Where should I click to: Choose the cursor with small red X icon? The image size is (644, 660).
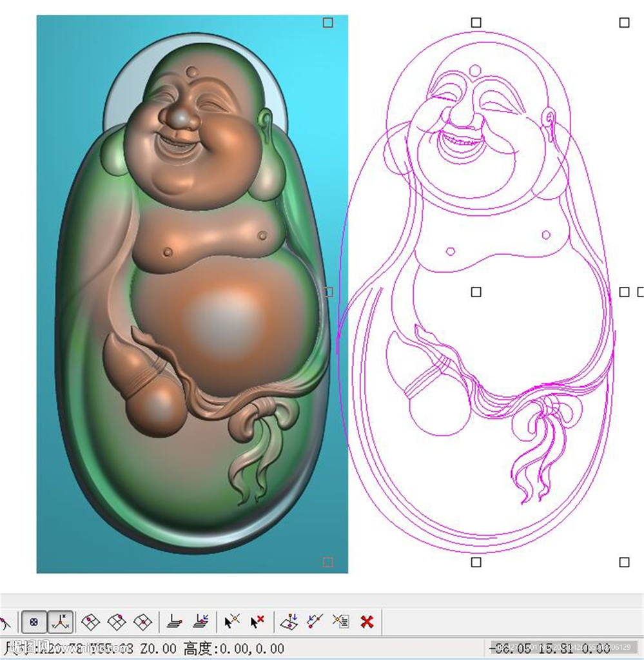[257, 623]
